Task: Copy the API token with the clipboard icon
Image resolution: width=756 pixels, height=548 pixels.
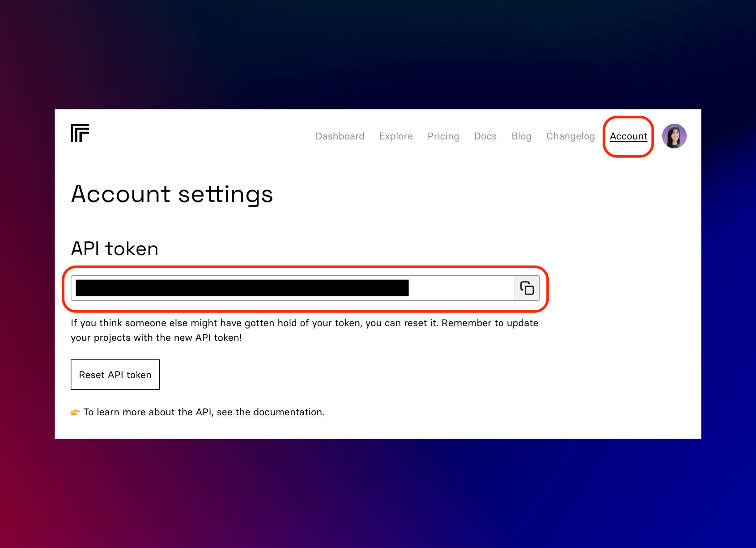Action: (527, 288)
